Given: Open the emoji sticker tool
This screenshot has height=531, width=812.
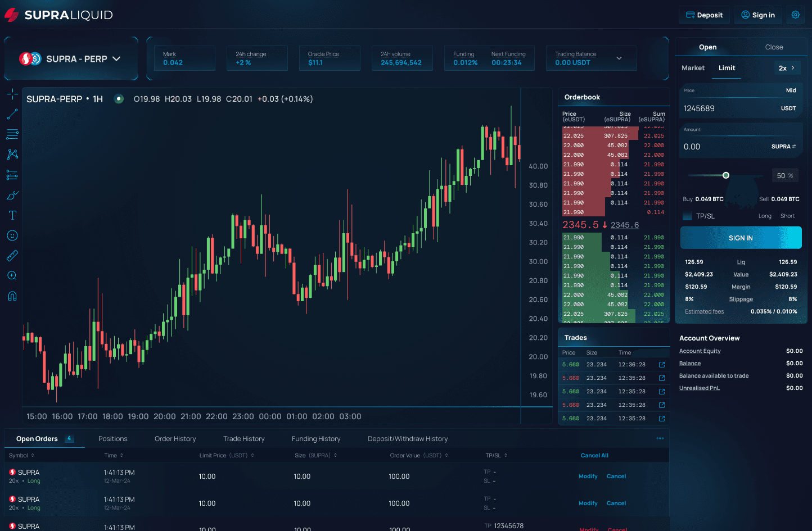Looking at the screenshot, I should click(12, 235).
